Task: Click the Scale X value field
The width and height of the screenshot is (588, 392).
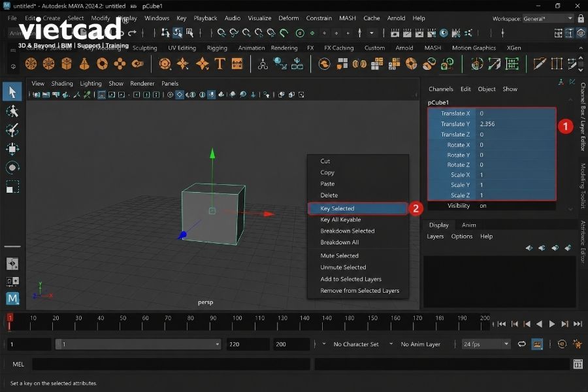Action: tap(515, 175)
